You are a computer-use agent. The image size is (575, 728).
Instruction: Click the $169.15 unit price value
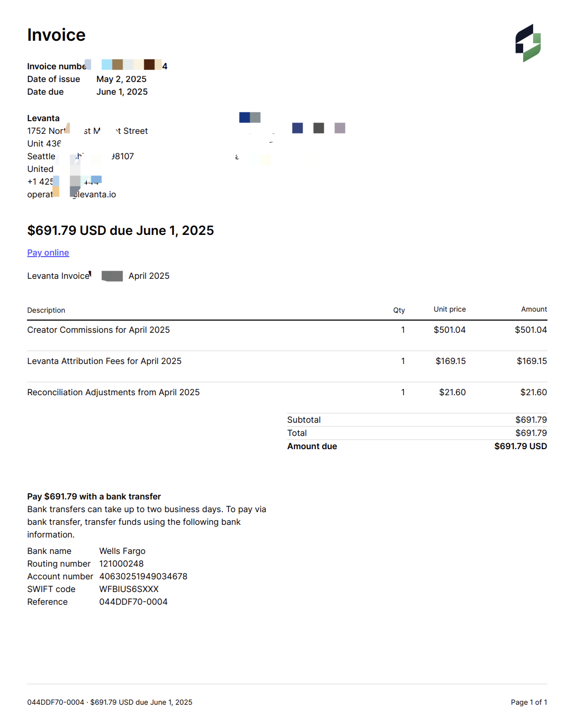coord(451,361)
